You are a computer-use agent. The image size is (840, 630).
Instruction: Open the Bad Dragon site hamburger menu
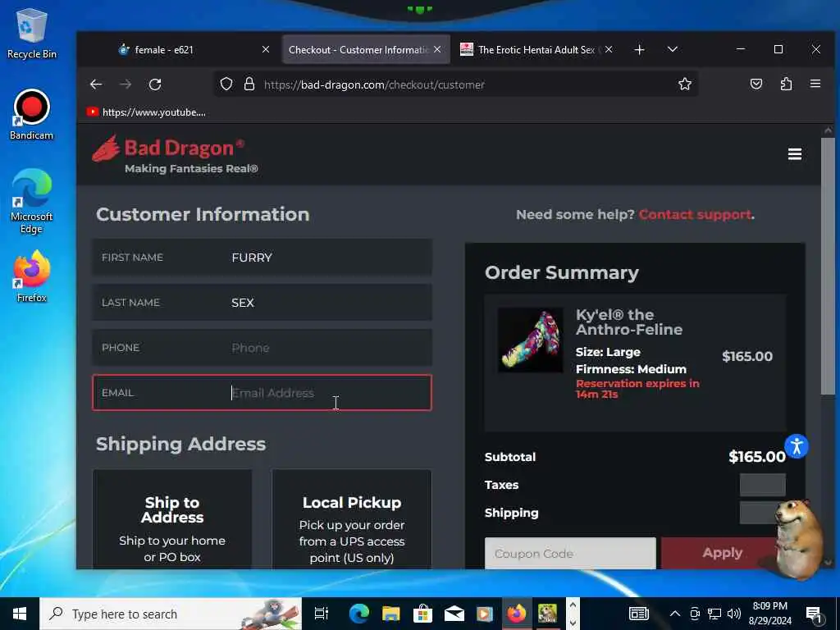[x=794, y=154]
